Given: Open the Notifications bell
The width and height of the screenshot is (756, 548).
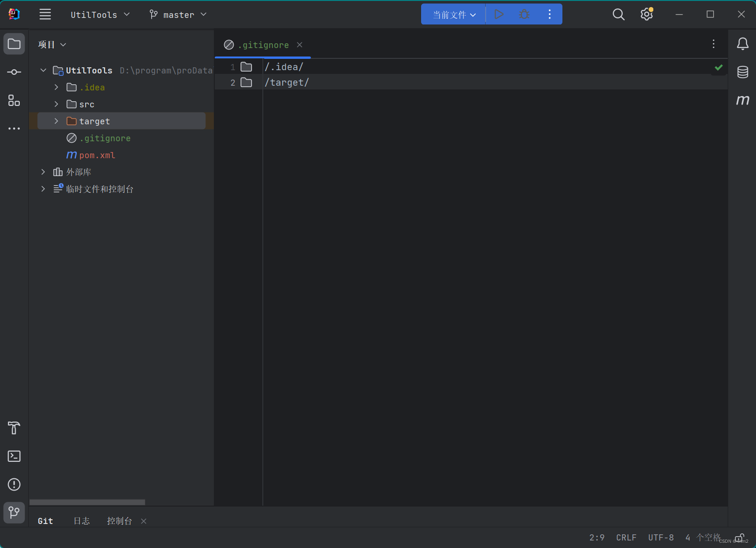Looking at the screenshot, I should tap(743, 44).
